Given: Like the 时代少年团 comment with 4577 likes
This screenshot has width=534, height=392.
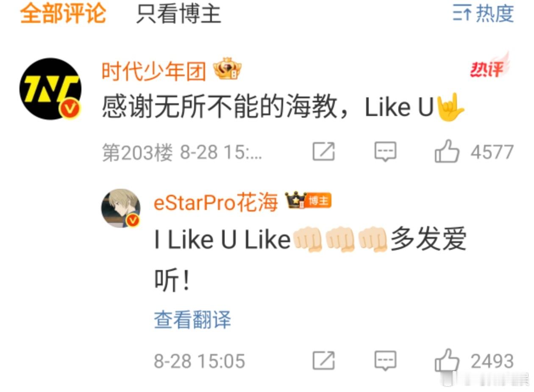Looking at the screenshot, I should [x=474, y=152].
